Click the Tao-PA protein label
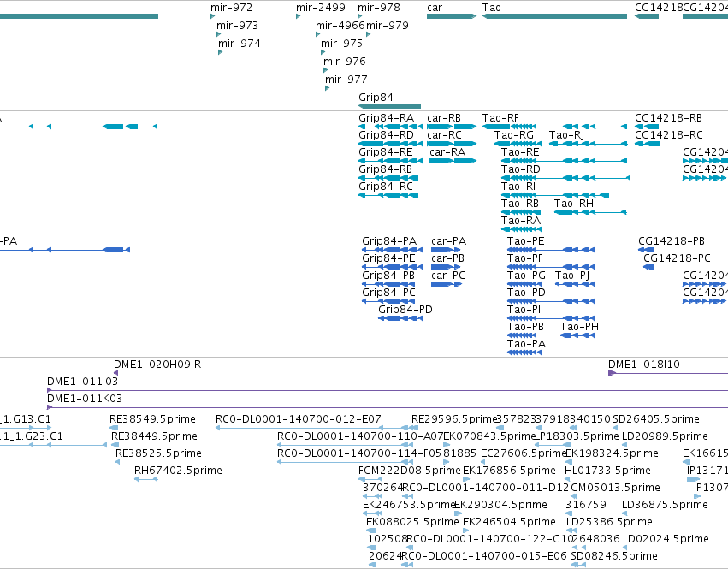This screenshot has height=569, width=728. click(x=526, y=344)
